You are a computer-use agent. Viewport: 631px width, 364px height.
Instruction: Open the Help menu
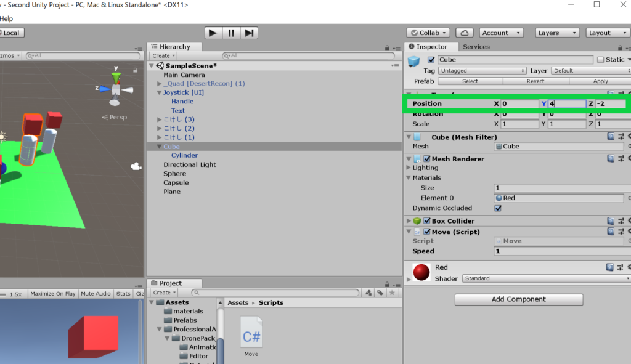pos(6,19)
